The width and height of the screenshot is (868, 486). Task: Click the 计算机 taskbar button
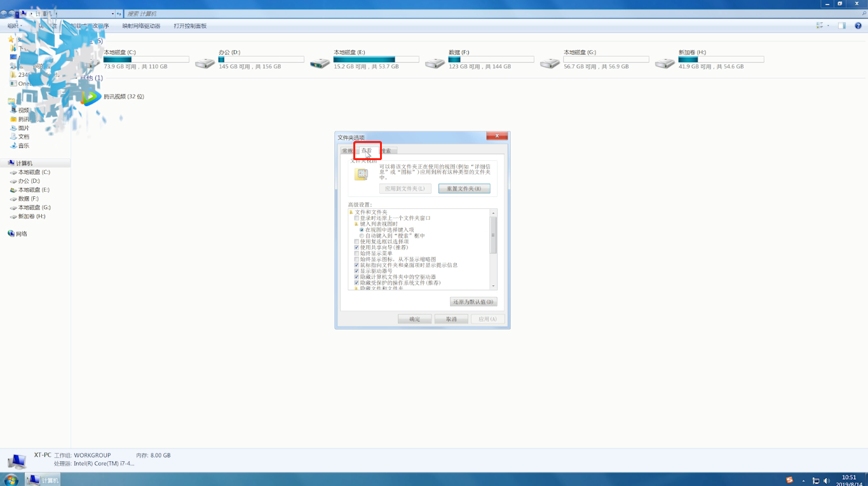coord(43,480)
